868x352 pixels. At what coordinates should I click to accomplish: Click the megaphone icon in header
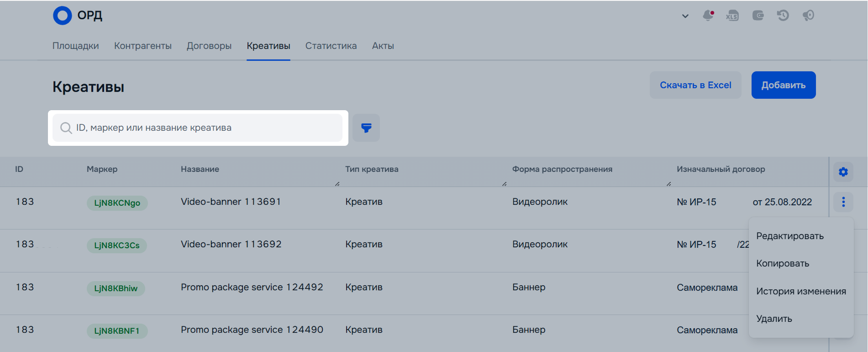(808, 16)
